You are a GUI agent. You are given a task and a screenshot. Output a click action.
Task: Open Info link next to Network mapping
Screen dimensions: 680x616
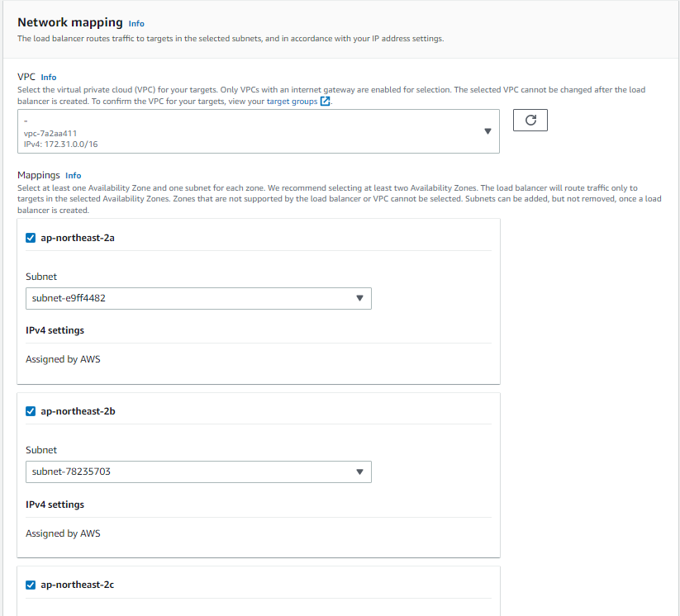(x=136, y=24)
